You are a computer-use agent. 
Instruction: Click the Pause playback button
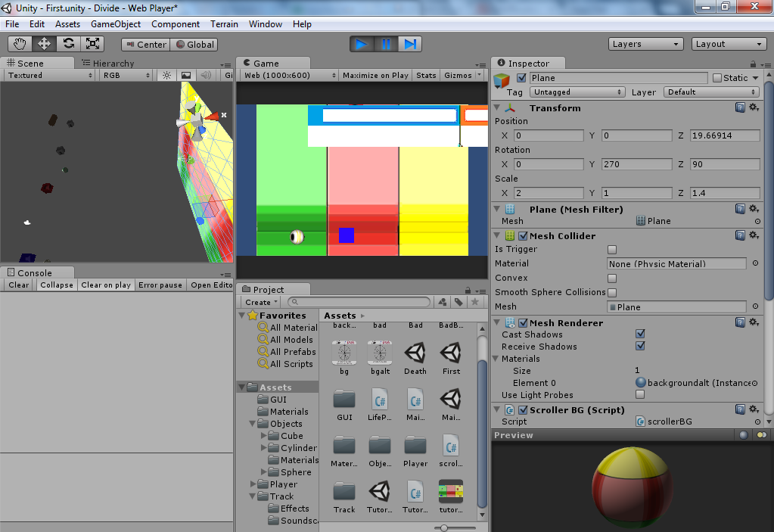click(x=386, y=45)
